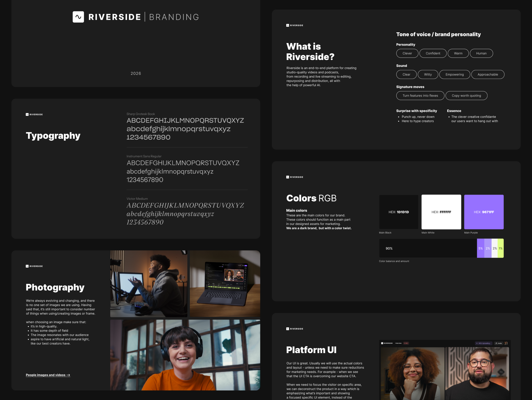Click the Victor Medium font label
The height and width of the screenshot is (400, 532).
coord(137,199)
